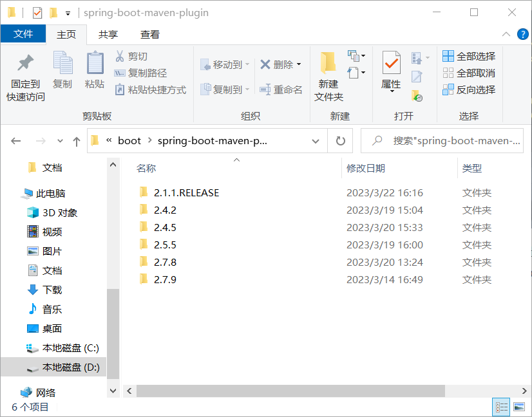Screen dimensions: 532x417
Task: Open Videos (视频) in navigation pane
Action: (x=45, y=232)
